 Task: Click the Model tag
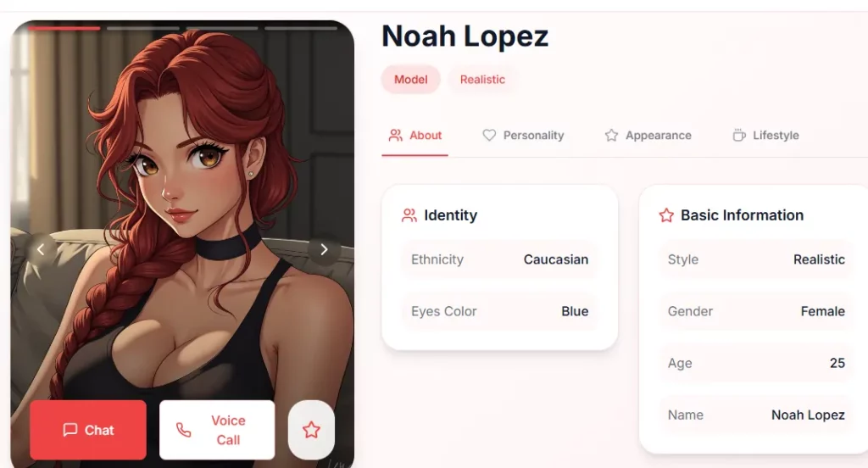coord(411,79)
